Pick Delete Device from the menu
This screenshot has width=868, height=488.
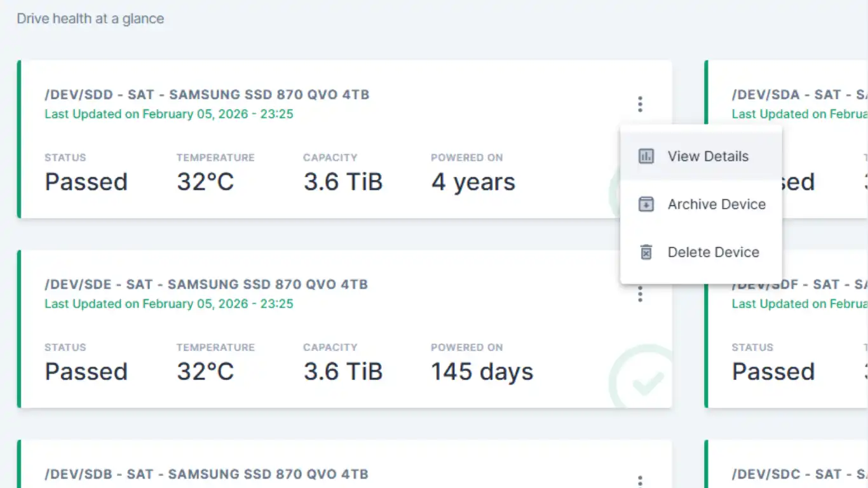pos(713,252)
